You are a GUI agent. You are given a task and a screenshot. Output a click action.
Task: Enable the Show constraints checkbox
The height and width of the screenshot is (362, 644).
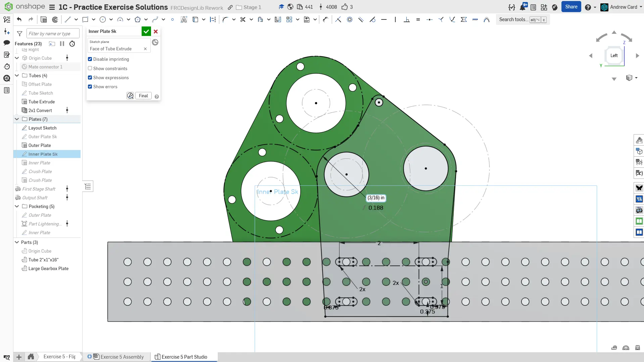pos(90,68)
